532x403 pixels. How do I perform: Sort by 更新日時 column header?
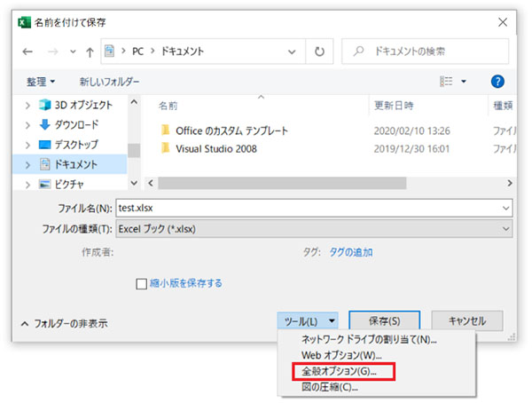pyautogui.click(x=394, y=106)
